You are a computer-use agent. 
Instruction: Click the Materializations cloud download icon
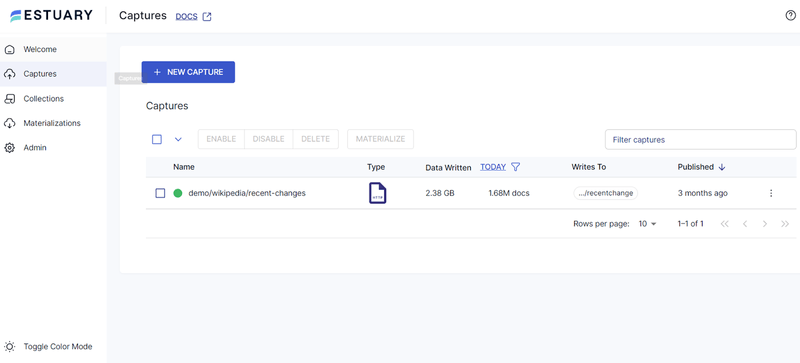pyautogui.click(x=9, y=123)
